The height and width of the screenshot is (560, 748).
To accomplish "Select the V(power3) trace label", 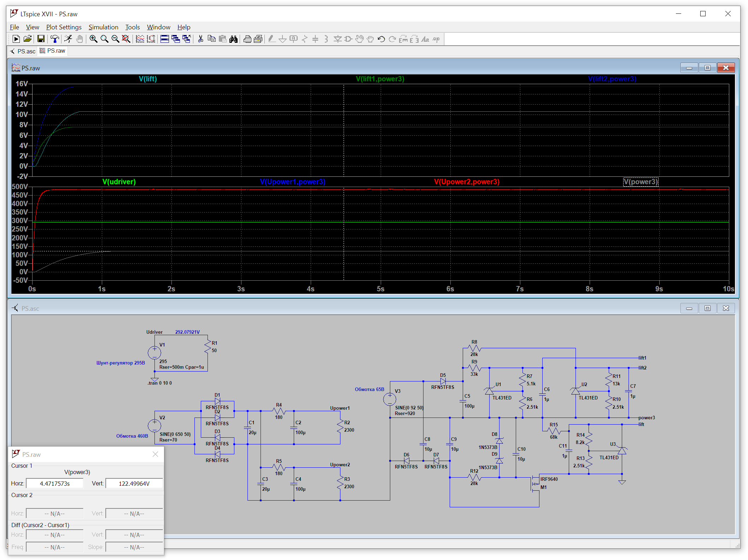I will pyautogui.click(x=640, y=182).
